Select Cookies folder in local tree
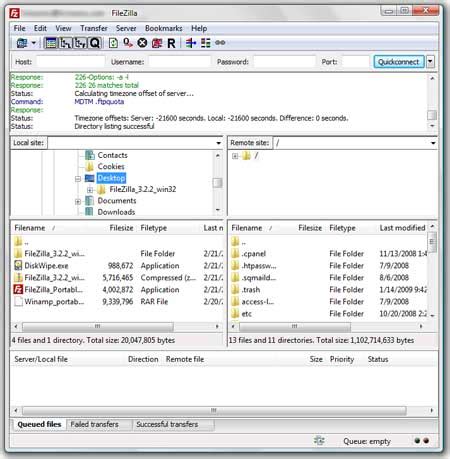 111,166
